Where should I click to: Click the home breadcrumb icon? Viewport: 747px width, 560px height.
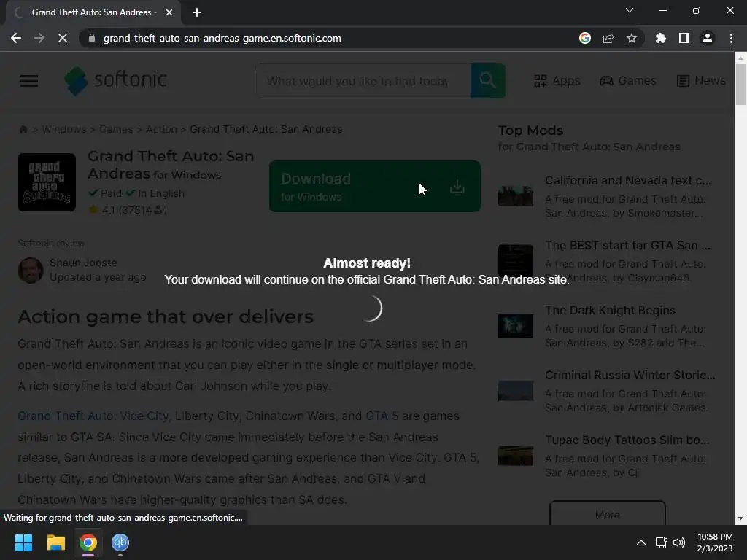[x=23, y=129]
